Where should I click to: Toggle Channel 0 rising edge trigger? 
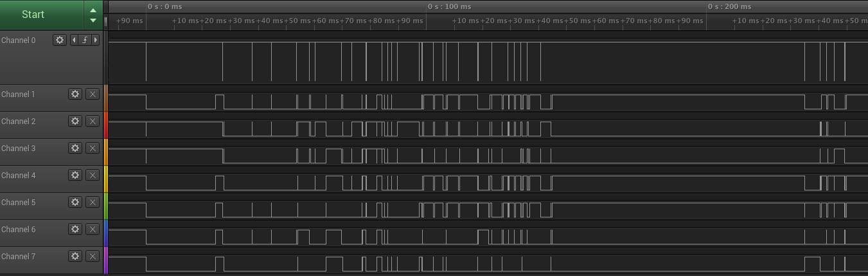pyautogui.click(x=85, y=40)
